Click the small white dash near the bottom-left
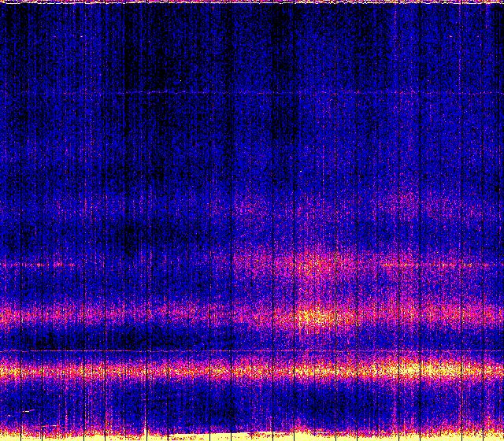The height and width of the screenshot is (441, 504). pyautogui.click(x=28, y=411)
